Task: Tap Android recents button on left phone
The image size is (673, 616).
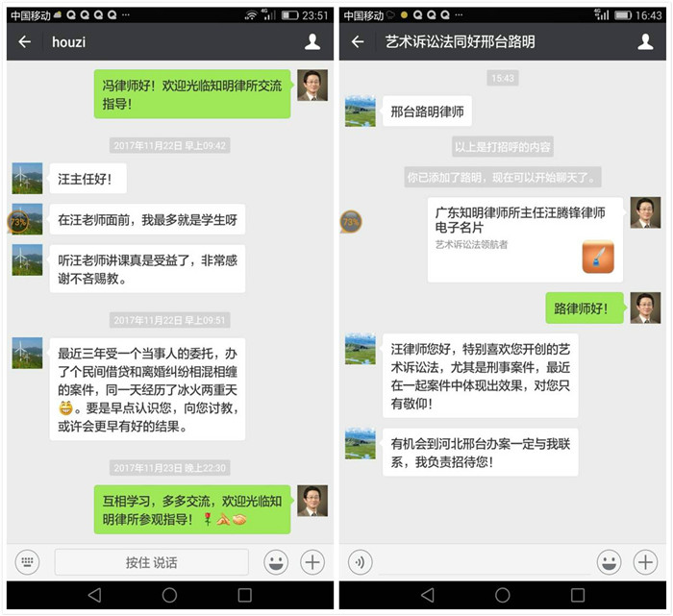Action: 244,595
